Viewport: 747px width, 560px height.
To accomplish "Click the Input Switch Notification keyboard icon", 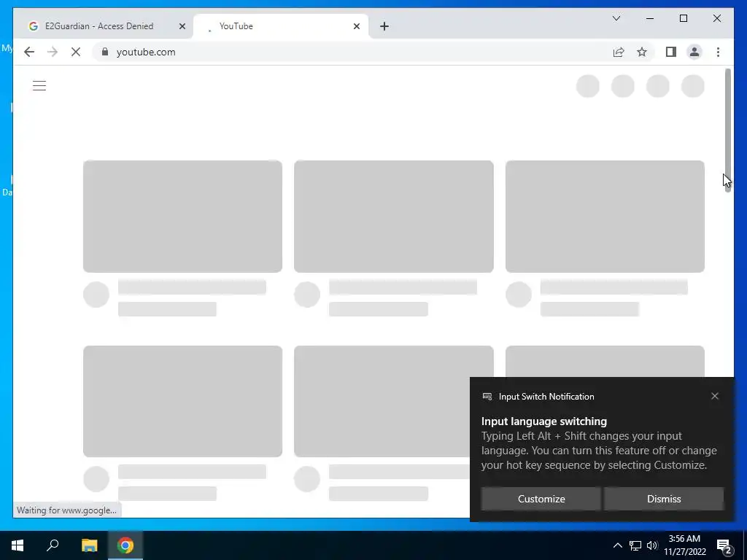I will tap(487, 396).
